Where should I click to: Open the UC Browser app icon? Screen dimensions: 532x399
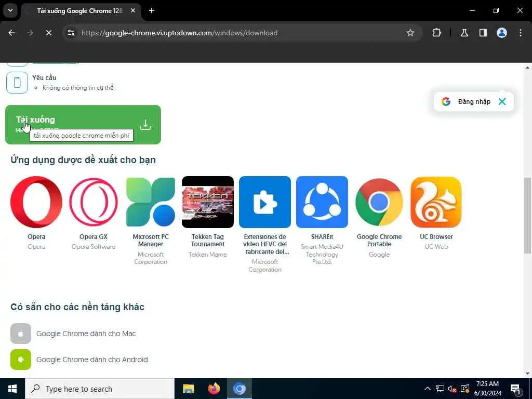pos(436,202)
